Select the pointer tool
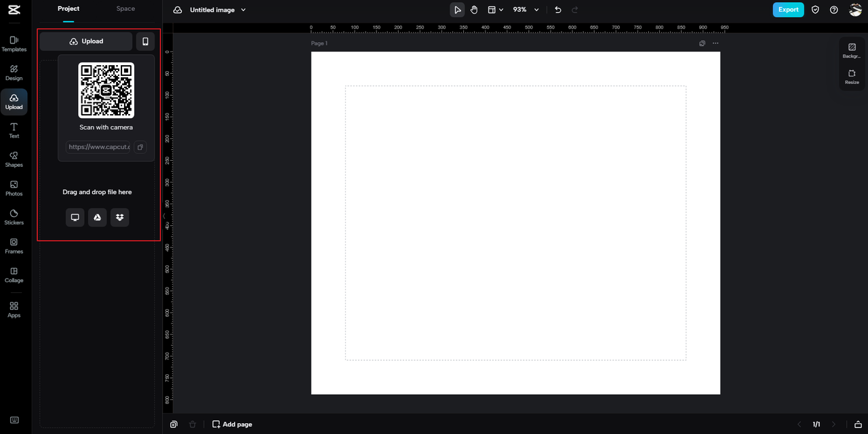 [458, 9]
